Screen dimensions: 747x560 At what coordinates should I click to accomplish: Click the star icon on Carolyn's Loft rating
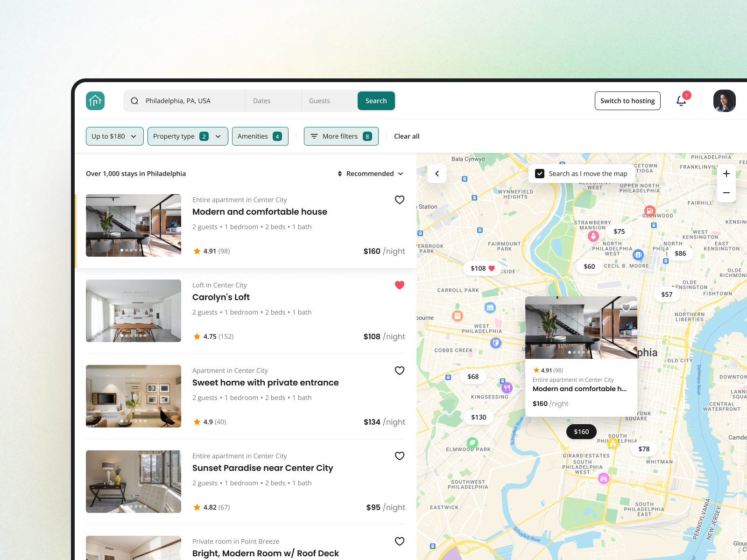coord(197,336)
